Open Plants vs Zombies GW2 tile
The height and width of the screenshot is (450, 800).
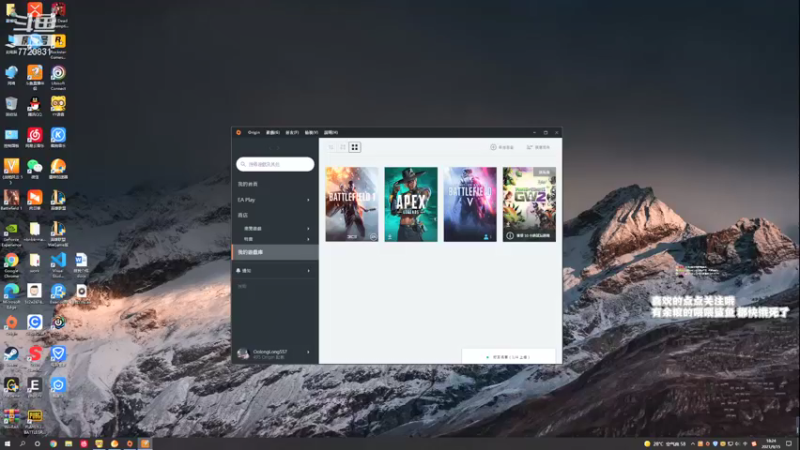[x=529, y=204]
